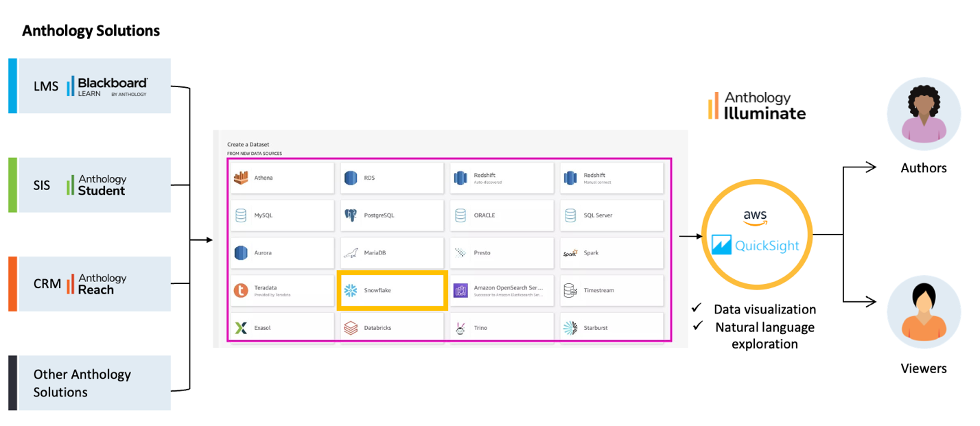
Task: Select the Trino icon
Action: tap(460, 328)
